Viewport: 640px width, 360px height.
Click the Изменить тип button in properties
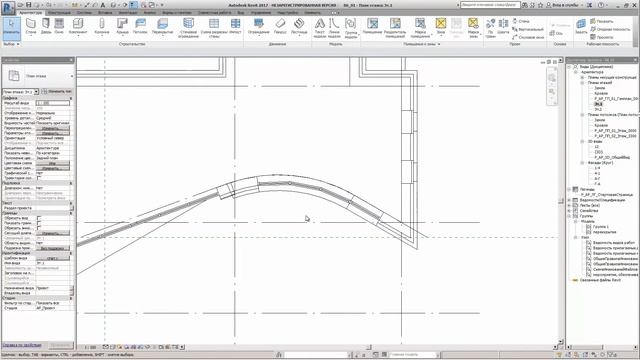coord(57,92)
